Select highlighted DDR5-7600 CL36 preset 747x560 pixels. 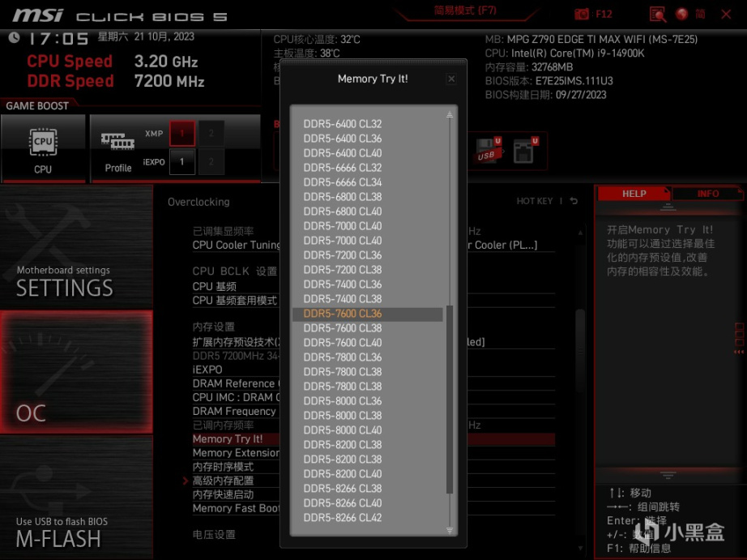pos(367,314)
